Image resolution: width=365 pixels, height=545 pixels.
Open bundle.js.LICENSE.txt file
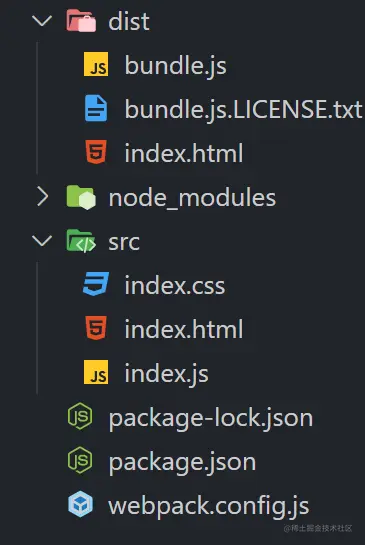pyautogui.click(x=243, y=109)
